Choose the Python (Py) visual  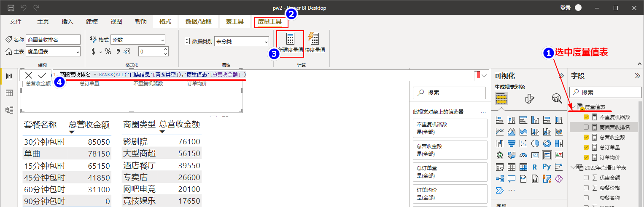[x=547, y=167]
